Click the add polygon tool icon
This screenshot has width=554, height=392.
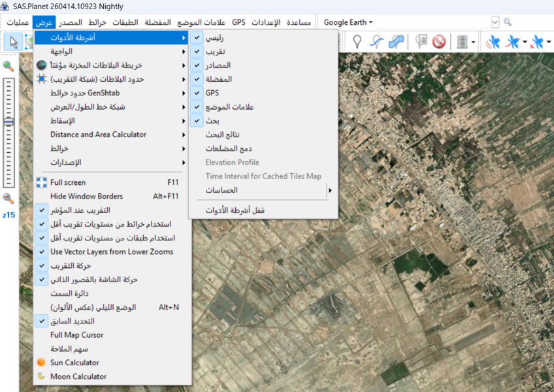pos(396,42)
